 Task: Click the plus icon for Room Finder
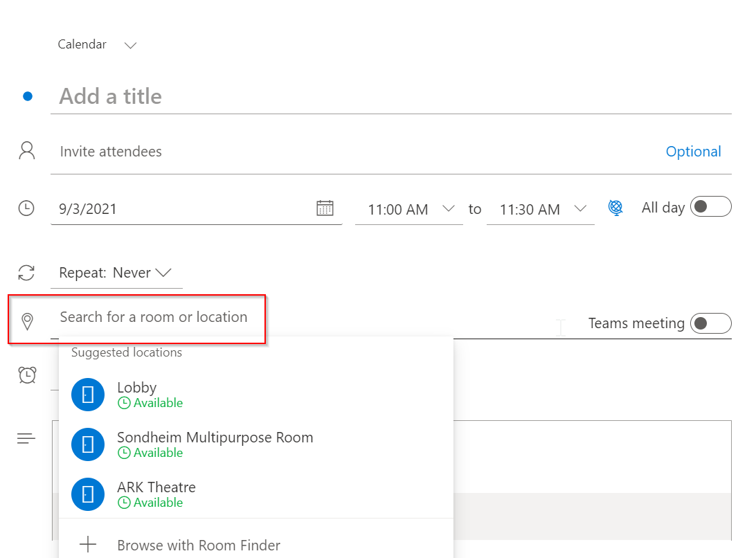pos(88,544)
